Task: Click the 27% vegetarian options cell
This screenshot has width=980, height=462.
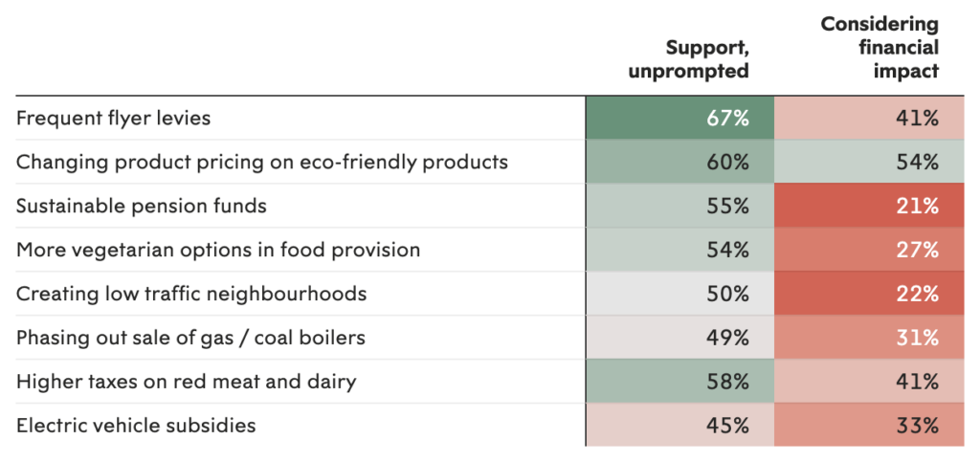Action: (x=867, y=250)
